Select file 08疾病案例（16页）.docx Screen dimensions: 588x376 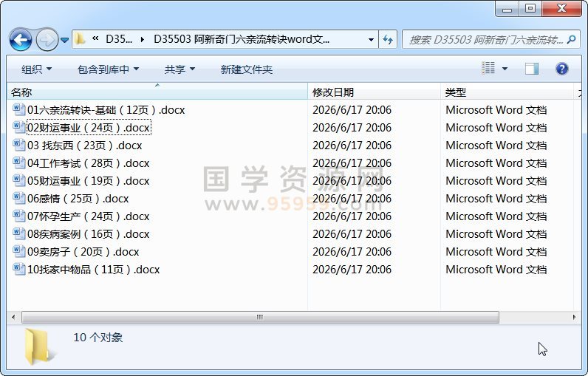pyautogui.click(x=89, y=234)
